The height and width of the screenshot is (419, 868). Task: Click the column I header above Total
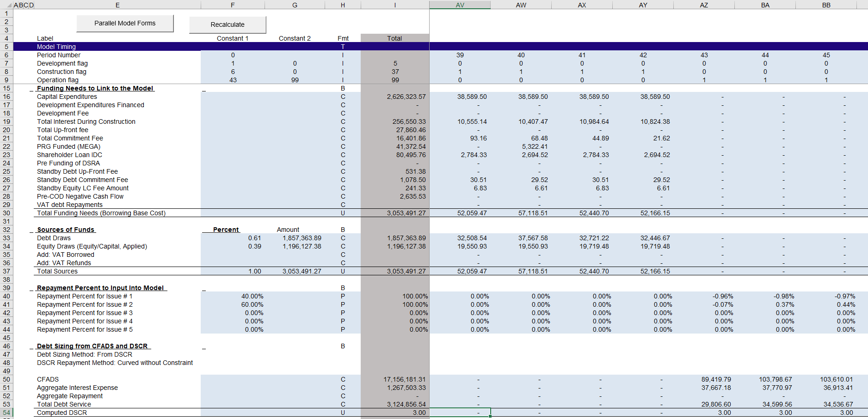coord(394,5)
